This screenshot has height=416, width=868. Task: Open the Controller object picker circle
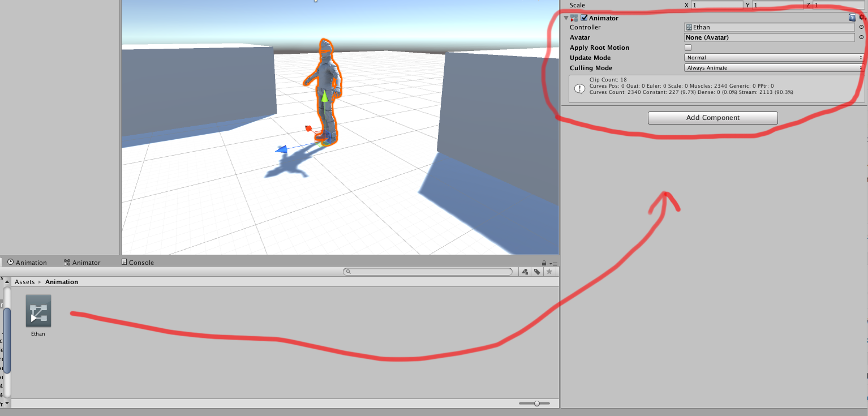tap(862, 27)
